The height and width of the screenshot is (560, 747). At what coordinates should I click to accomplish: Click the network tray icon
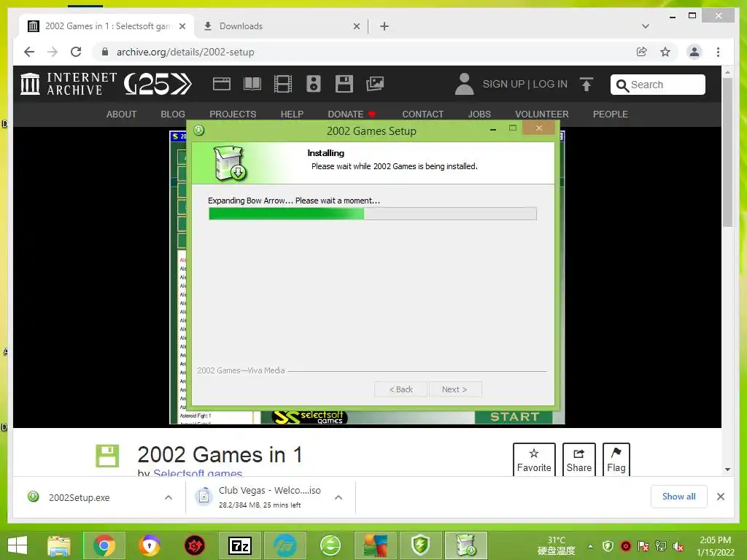pyautogui.click(x=661, y=546)
